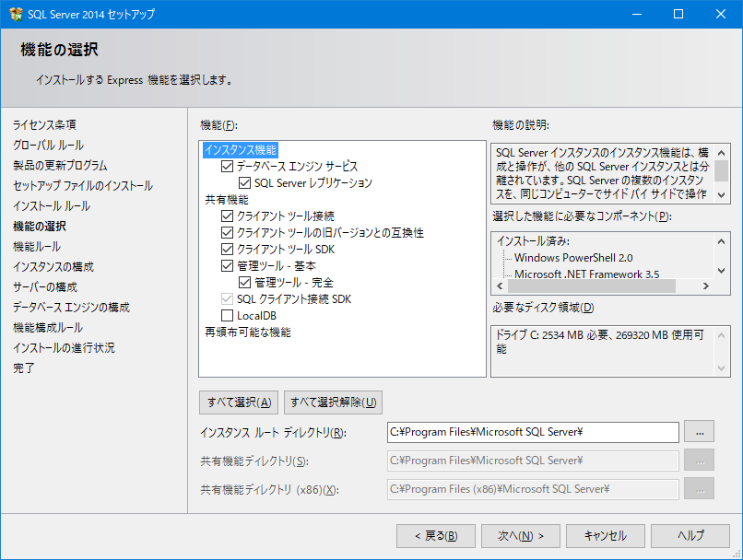Click Microsoft .NET Framework 3.5 component entry

coord(586,274)
